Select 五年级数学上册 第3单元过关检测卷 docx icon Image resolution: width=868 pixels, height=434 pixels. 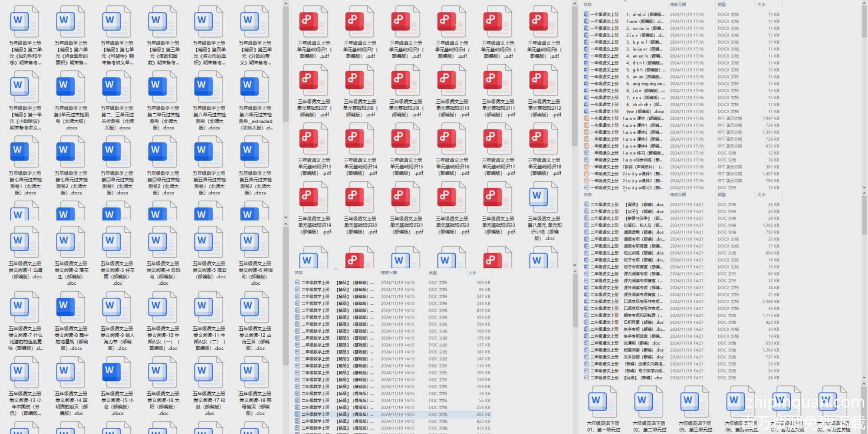(71, 86)
